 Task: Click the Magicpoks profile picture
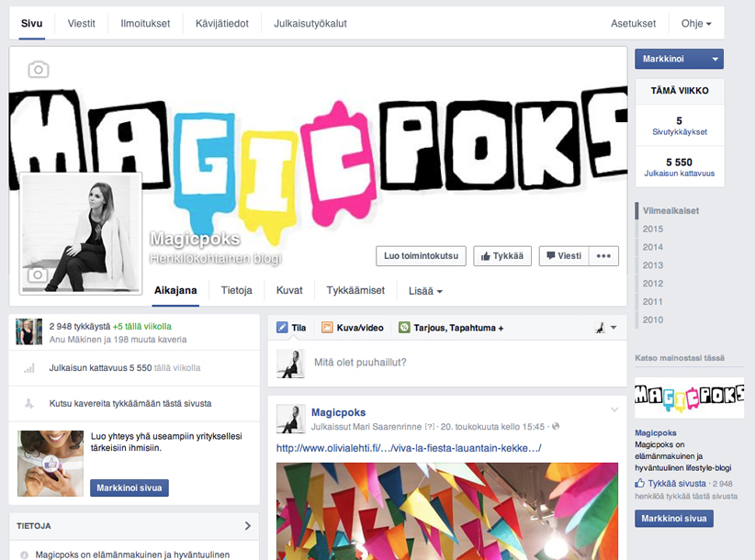pos(81,233)
